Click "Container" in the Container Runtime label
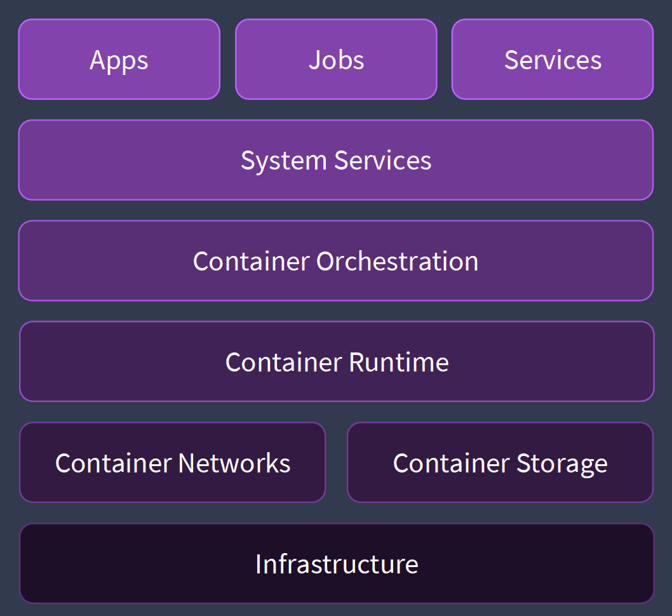The image size is (672, 616). (284, 363)
